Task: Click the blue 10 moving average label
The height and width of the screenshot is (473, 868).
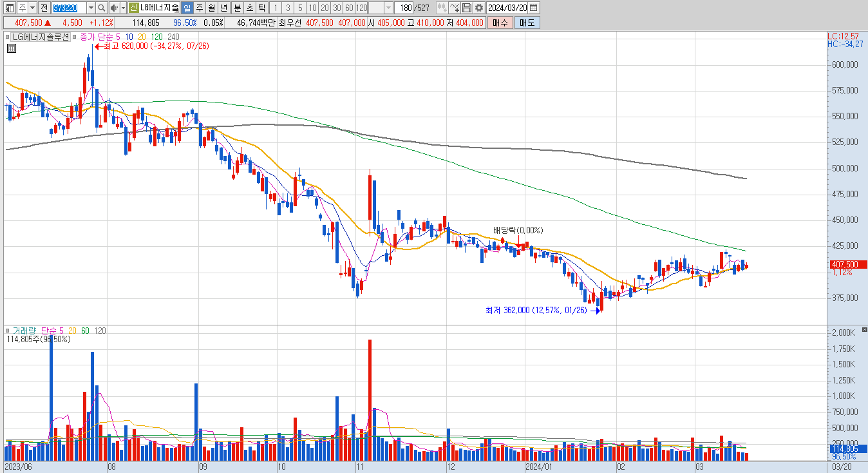Action: click(x=129, y=37)
